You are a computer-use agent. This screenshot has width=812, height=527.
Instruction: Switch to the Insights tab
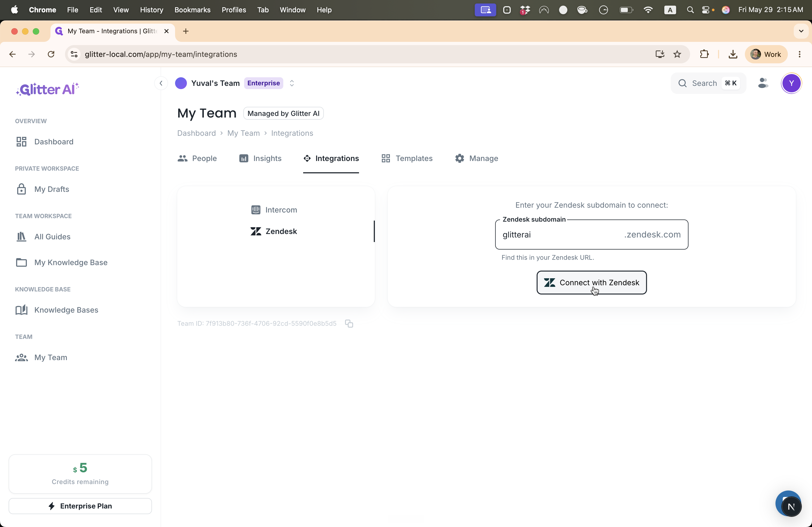click(x=260, y=159)
